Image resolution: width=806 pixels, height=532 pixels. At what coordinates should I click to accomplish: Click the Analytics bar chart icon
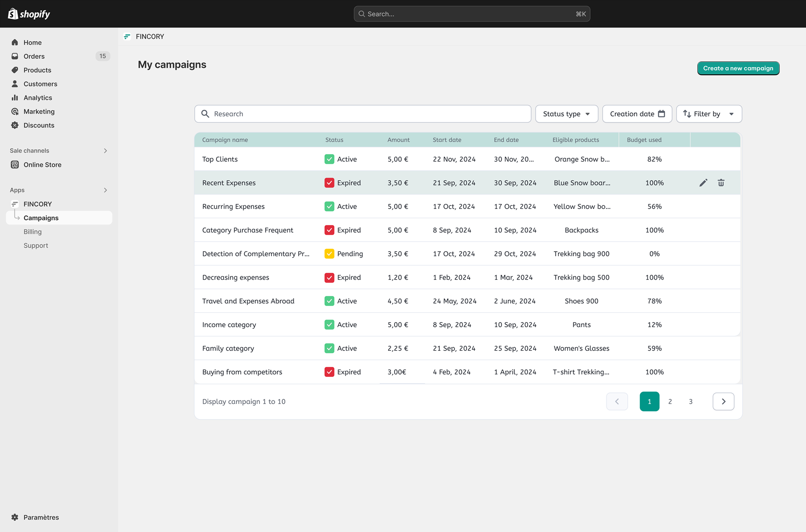15,98
